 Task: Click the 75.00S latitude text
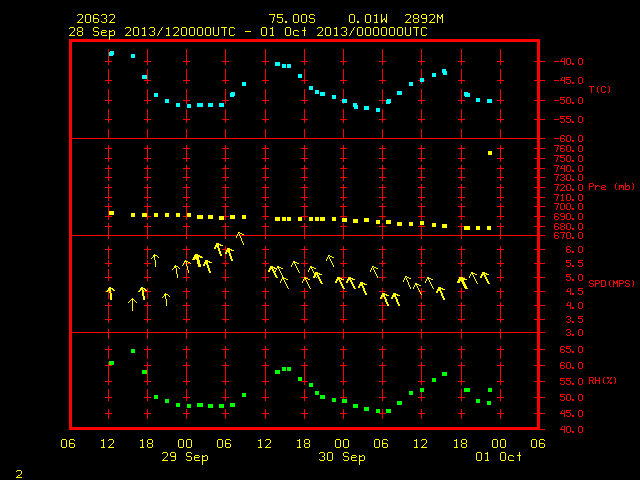[x=292, y=19]
